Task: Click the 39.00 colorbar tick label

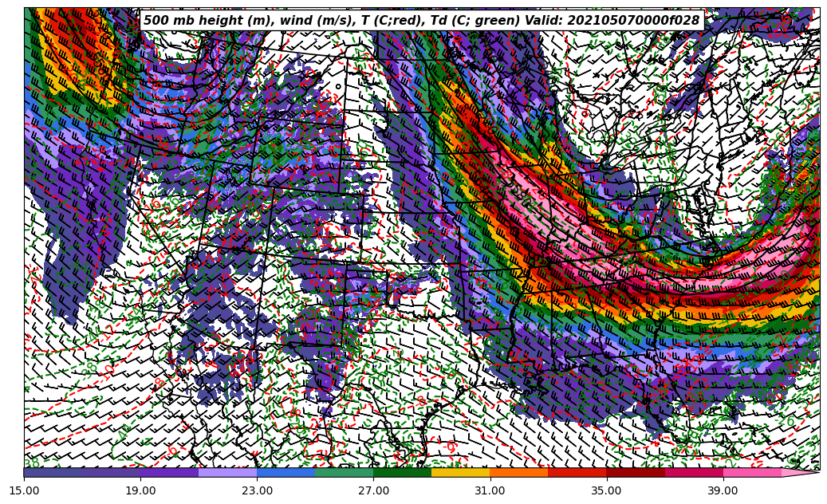Action: click(x=723, y=490)
